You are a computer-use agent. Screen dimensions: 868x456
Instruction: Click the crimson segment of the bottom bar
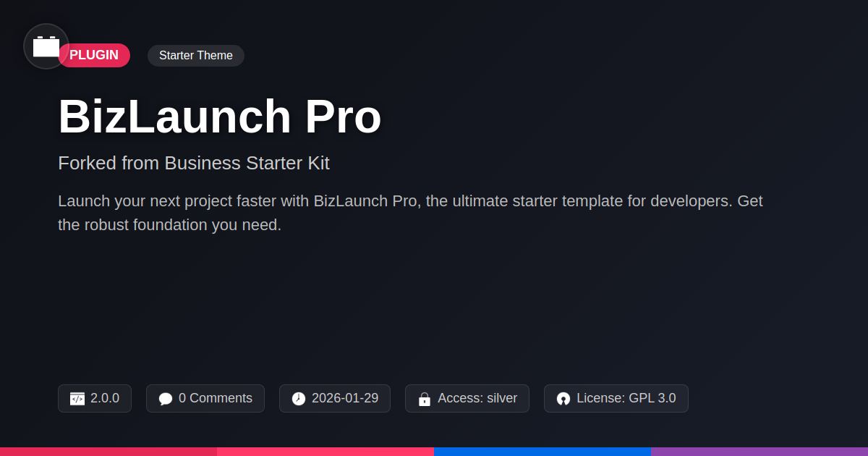click(109, 451)
